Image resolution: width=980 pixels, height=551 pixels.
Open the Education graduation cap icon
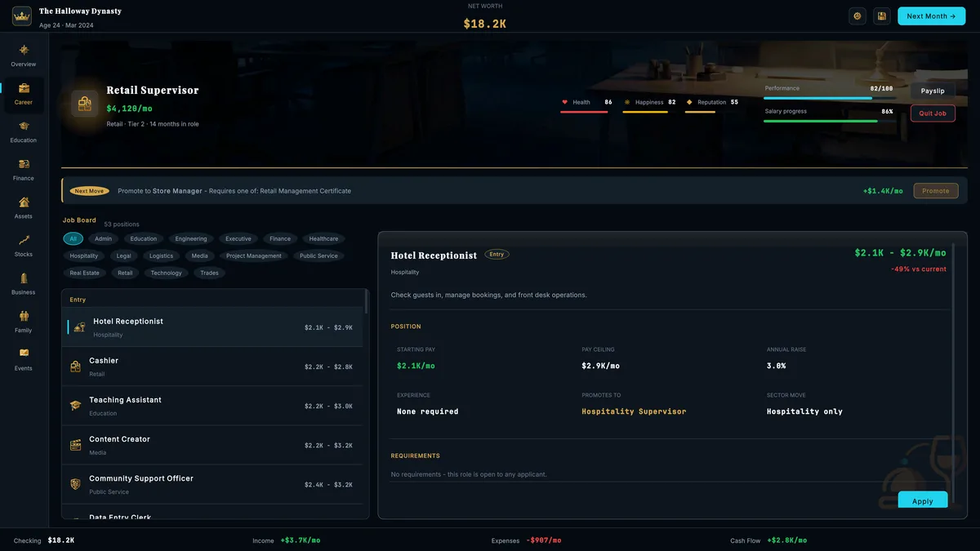24,126
